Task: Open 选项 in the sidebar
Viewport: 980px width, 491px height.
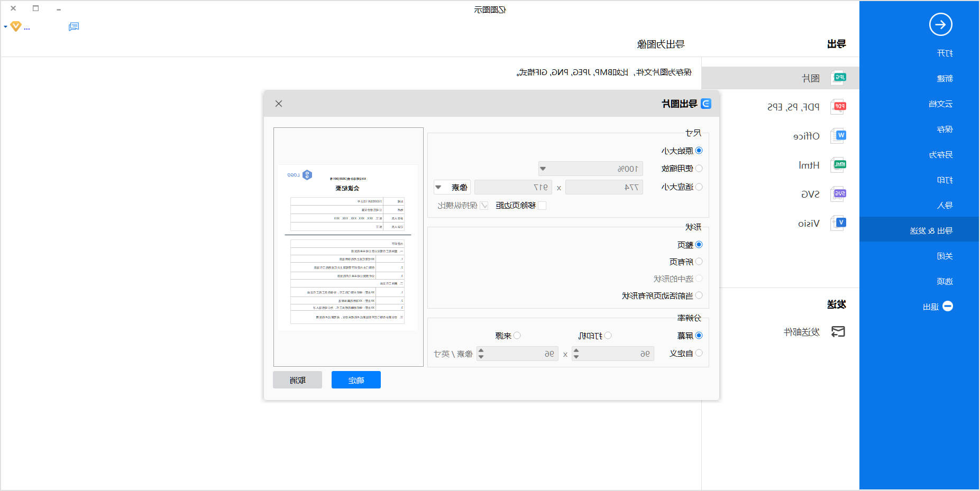Action: click(945, 281)
